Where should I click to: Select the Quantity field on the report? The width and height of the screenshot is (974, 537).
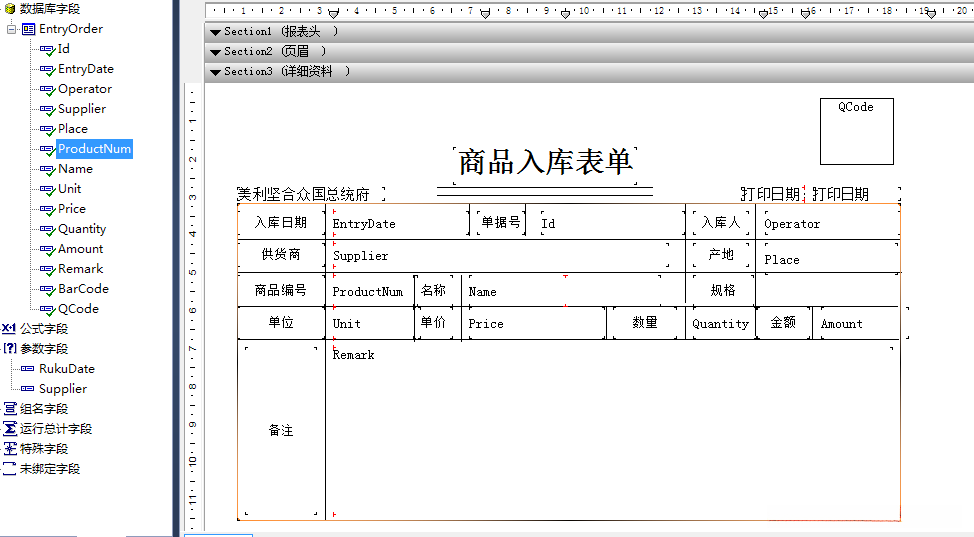(720, 324)
